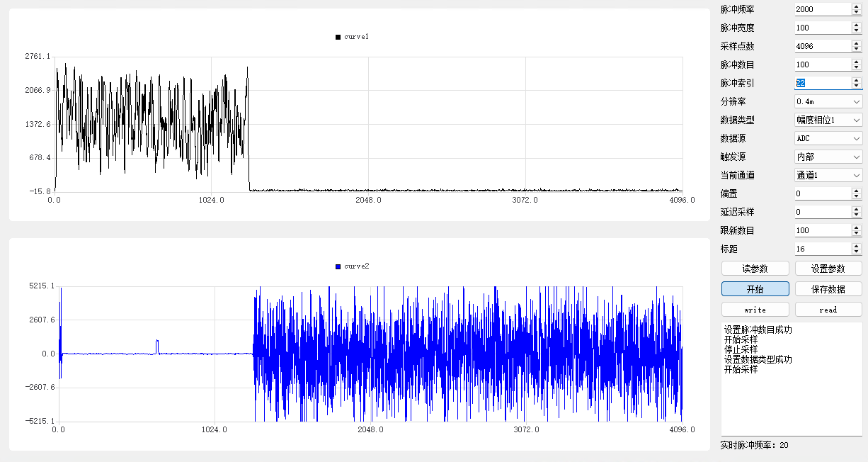Click the 保存数据 button
This screenshot has height=462, width=868.
828,289
